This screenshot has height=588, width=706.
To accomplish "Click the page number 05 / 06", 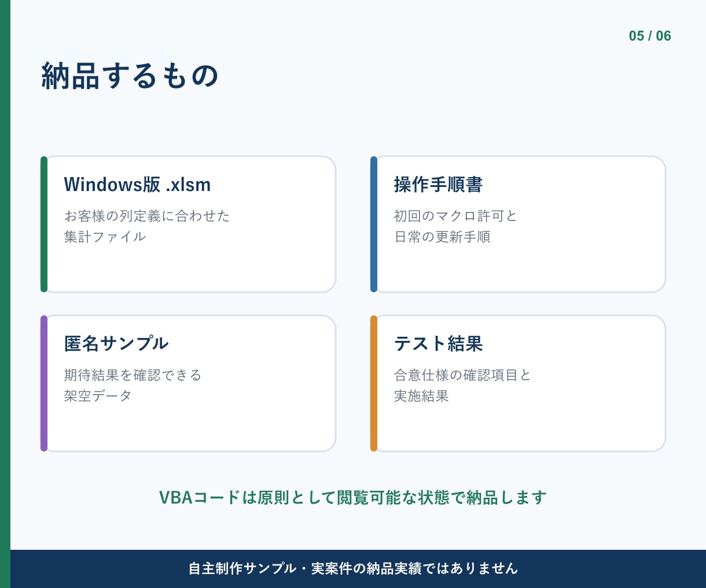I will tap(650, 36).
